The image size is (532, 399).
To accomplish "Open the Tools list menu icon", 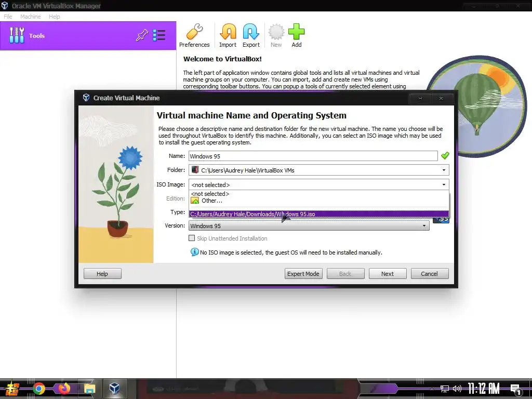I will (159, 35).
